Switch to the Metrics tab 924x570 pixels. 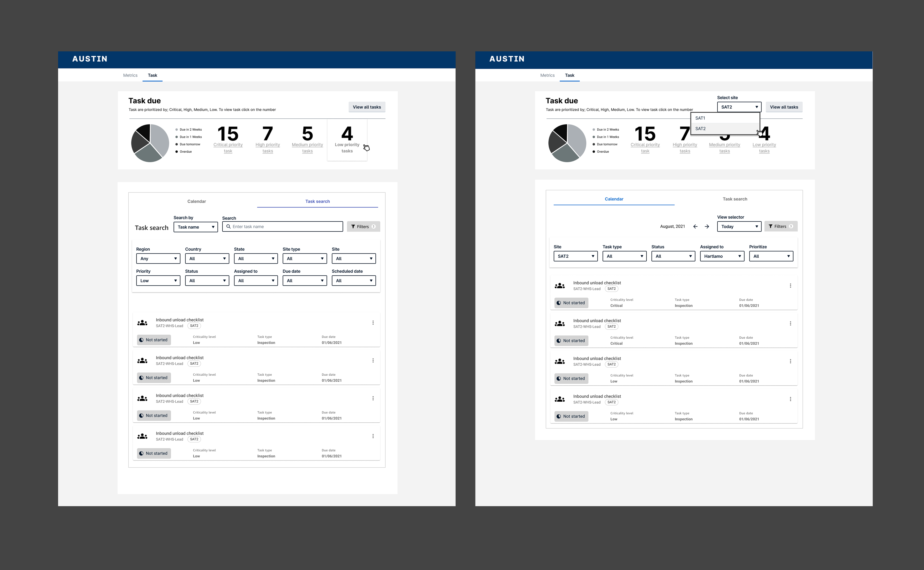tap(130, 75)
